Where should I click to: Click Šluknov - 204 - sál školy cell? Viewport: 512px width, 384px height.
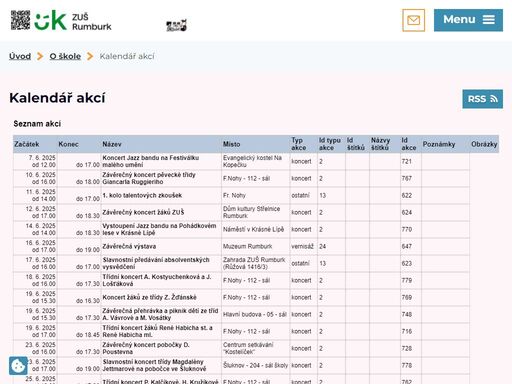(256, 365)
